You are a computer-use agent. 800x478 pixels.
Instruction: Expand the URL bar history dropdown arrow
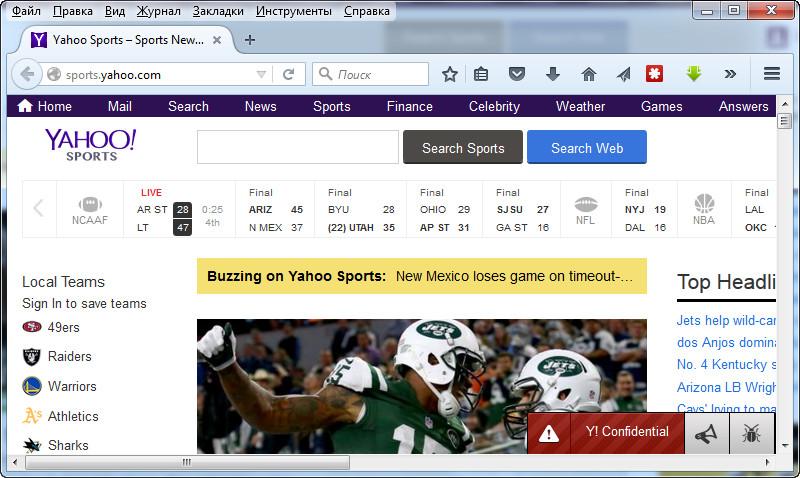(x=261, y=74)
